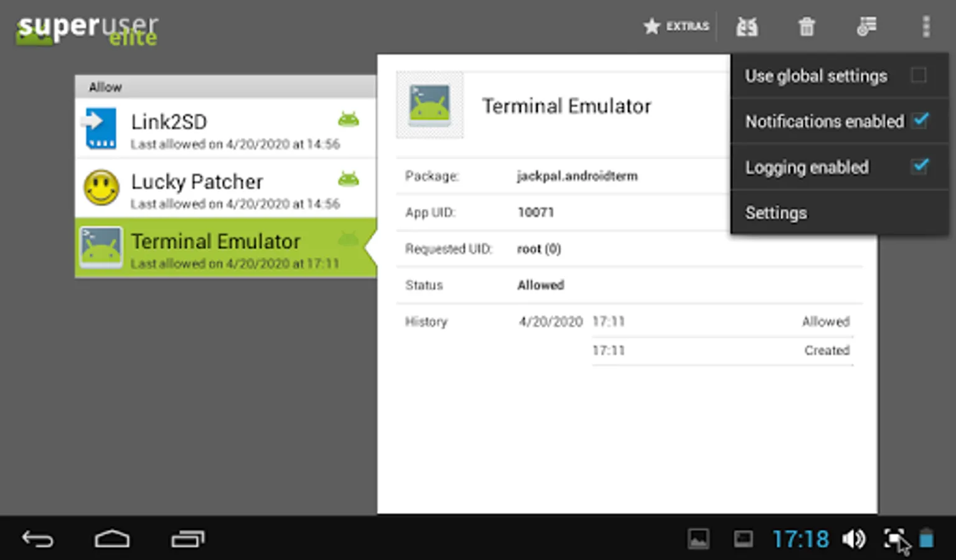Click the volume speaker icon
This screenshot has width=956, height=560.
point(854,539)
